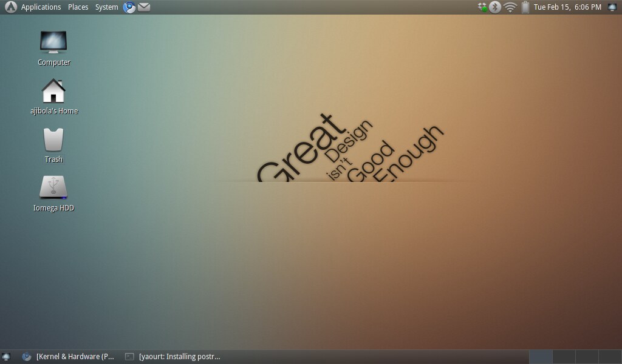Viewport: 622px width, 364px height.
Task: Click the Arch Linux logo icon
Action: tap(10, 7)
